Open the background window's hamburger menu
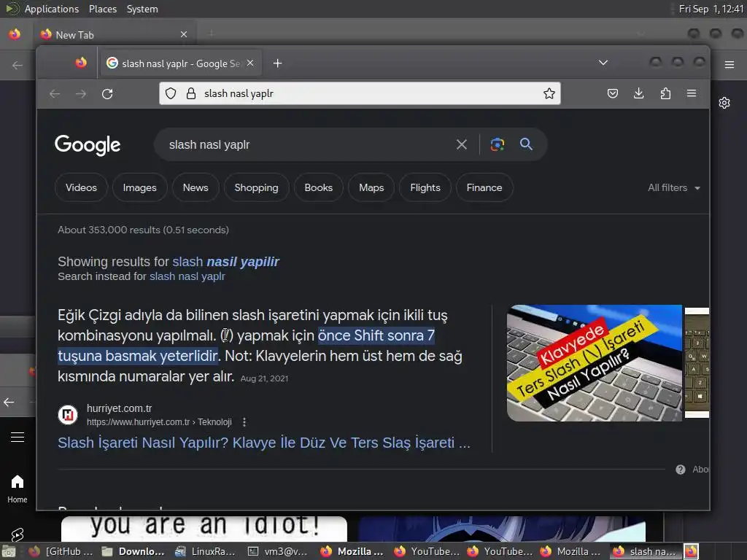This screenshot has height=560, width=747. click(729, 64)
